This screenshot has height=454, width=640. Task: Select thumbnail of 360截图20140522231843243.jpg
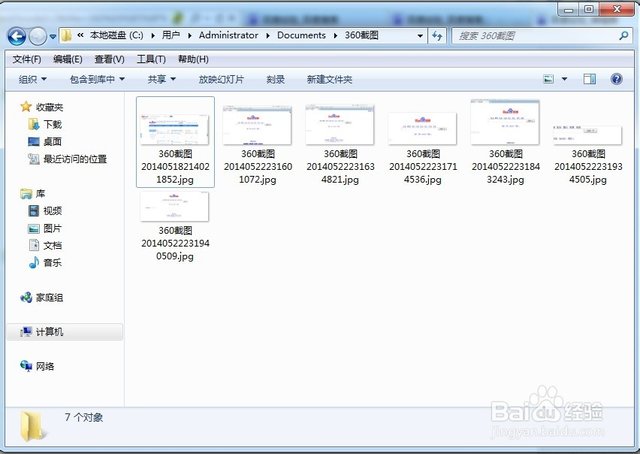tap(505, 122)
